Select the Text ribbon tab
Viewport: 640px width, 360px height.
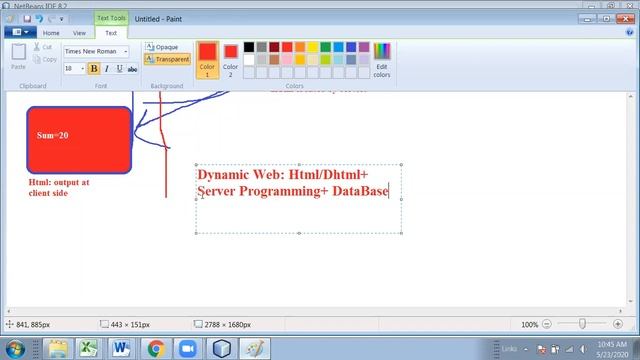tap(111, 33)
